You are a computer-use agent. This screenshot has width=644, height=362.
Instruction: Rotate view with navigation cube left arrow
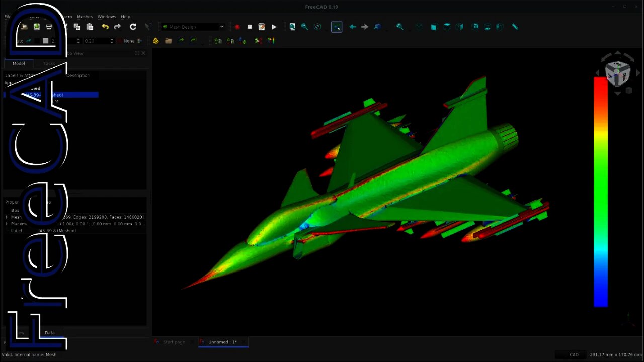(x=598, y=73)
